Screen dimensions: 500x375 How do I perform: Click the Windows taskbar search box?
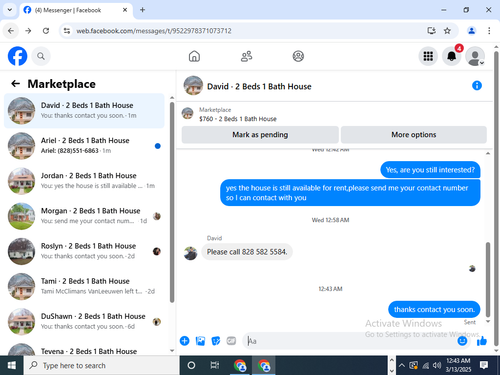coord(102,365)
